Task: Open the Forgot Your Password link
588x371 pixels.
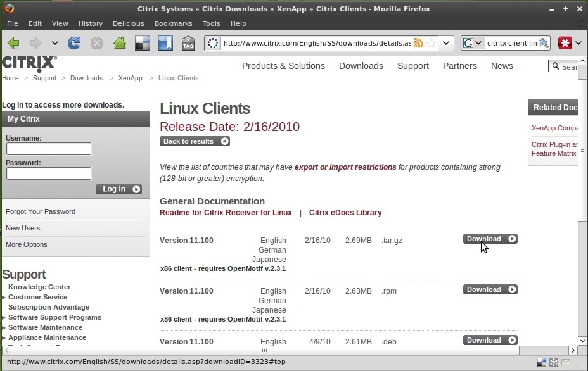Action: tap(40, 211)
